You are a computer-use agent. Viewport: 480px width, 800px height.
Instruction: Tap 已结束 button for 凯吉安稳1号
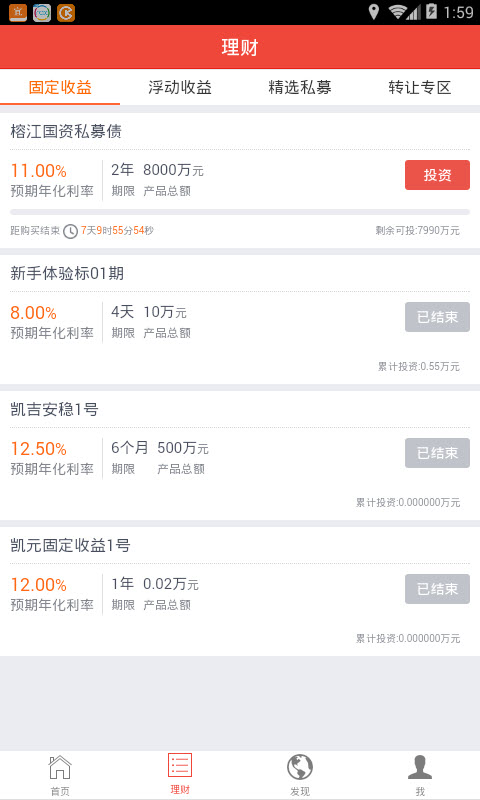point(437,453)
